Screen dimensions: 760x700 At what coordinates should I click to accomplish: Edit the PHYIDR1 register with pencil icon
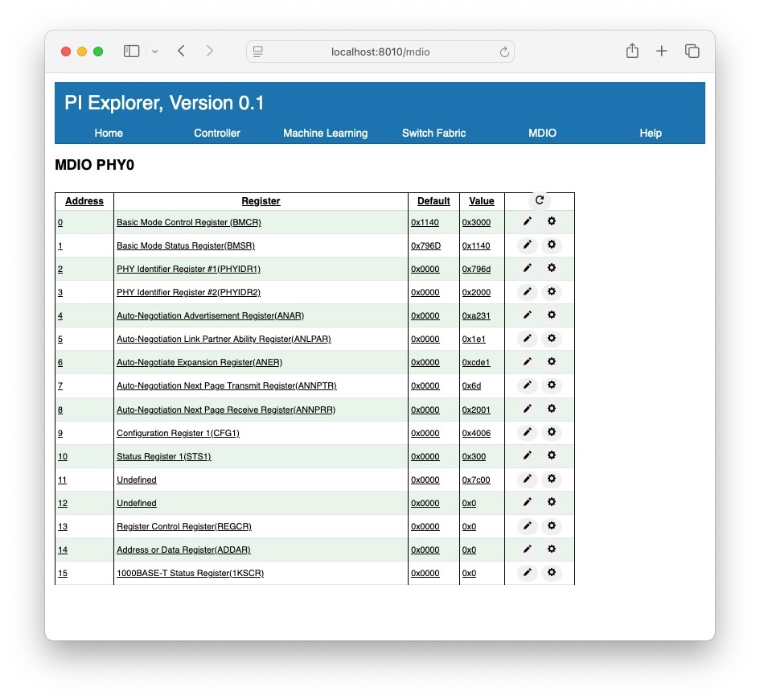click(528, 268)
